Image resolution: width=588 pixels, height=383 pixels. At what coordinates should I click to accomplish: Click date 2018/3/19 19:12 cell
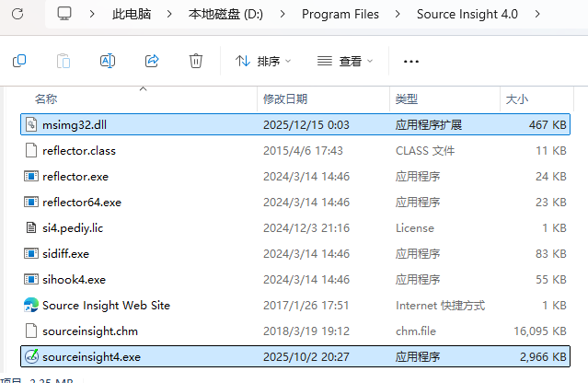point(306,331)
